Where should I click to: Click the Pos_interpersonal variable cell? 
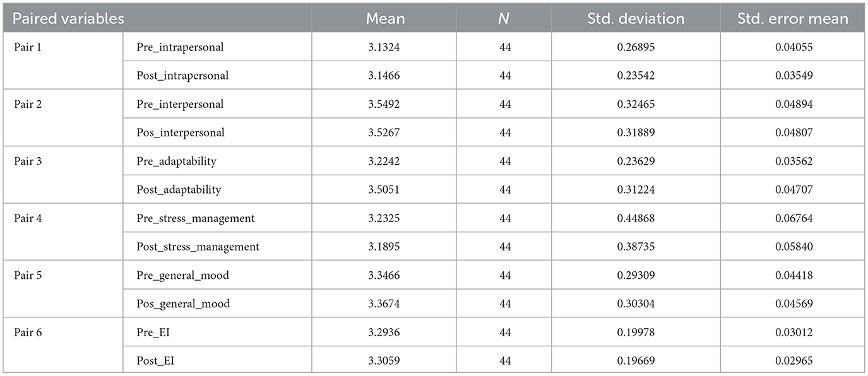point(181,132)
